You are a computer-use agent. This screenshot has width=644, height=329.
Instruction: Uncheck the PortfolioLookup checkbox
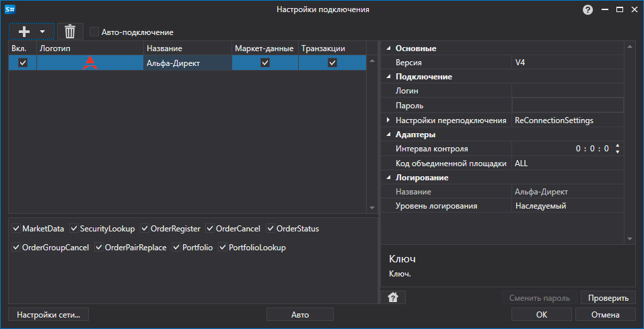[x=223, y=248]
